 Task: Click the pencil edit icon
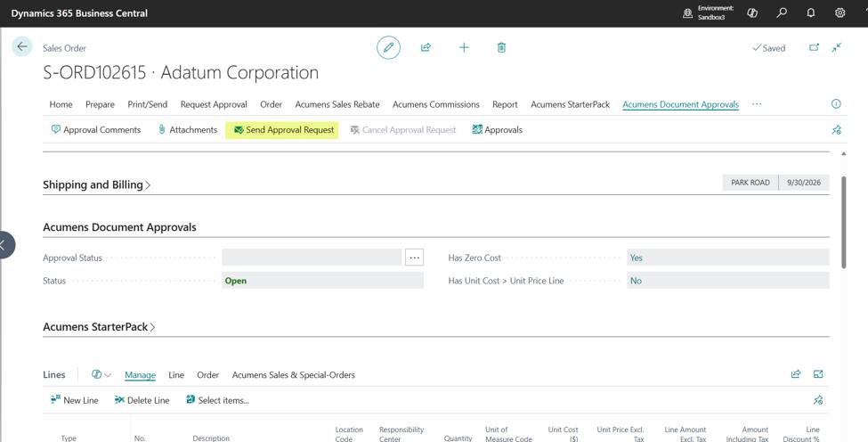[x=389, y=47]
